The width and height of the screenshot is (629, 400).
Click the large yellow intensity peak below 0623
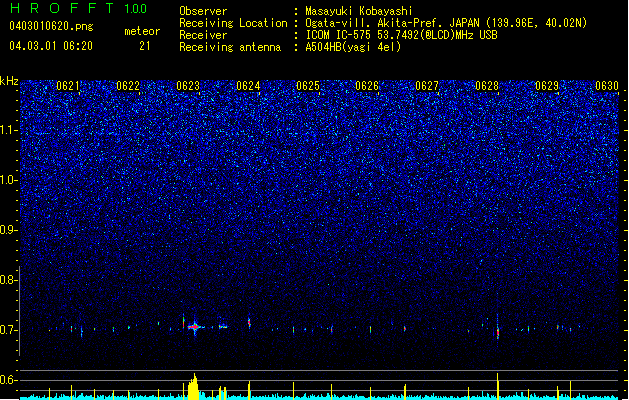[x=193, y=386]
